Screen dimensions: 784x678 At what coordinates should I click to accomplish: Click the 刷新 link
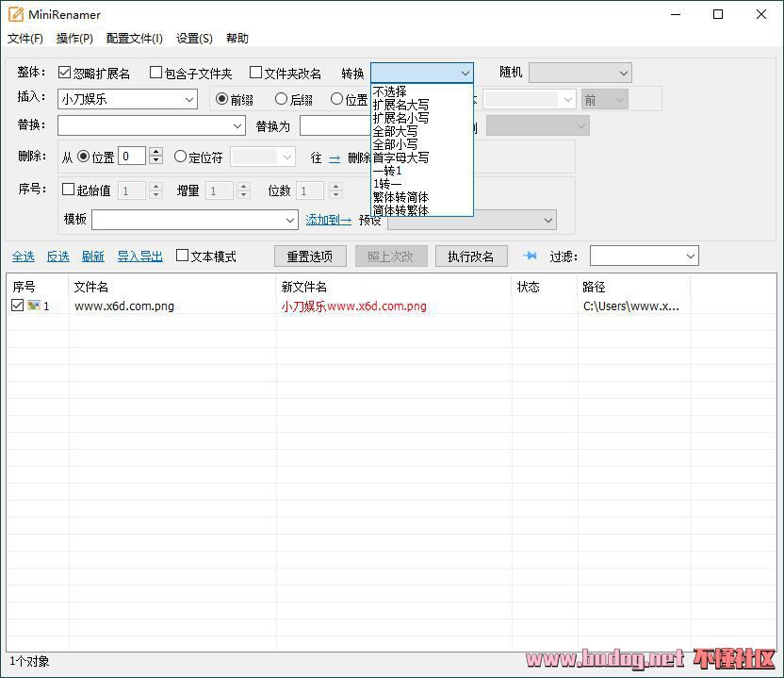click(93, 256)
